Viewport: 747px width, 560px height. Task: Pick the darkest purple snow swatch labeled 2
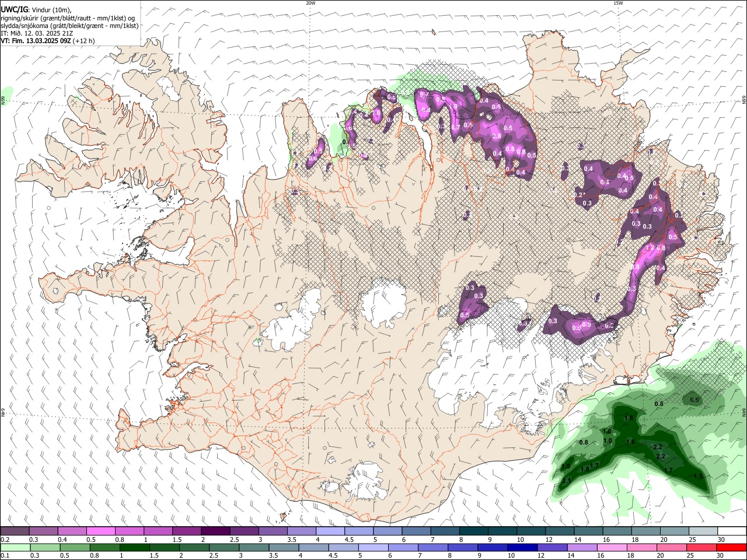(x=215, y=531)
